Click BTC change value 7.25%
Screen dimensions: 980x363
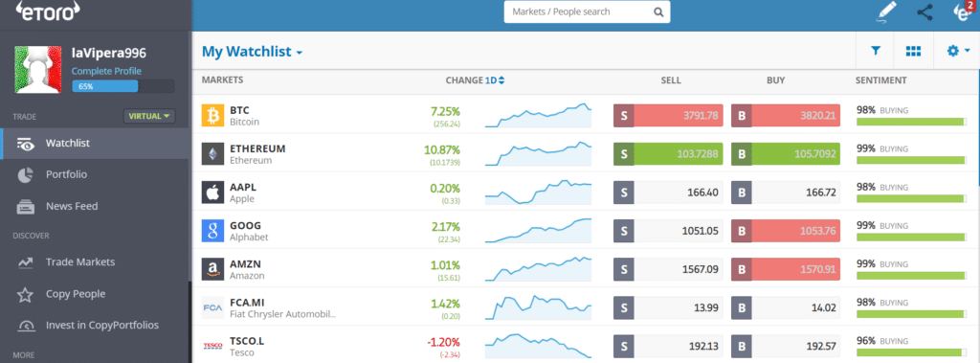coord(445,111)
